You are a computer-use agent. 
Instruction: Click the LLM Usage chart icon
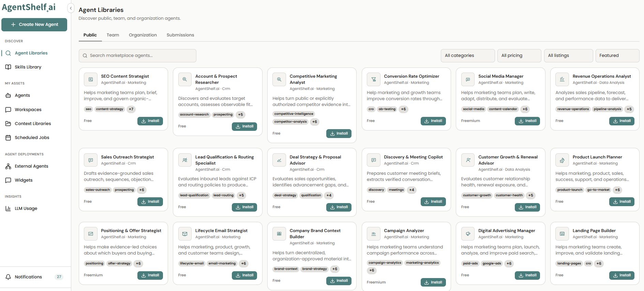tap(8, 209)
